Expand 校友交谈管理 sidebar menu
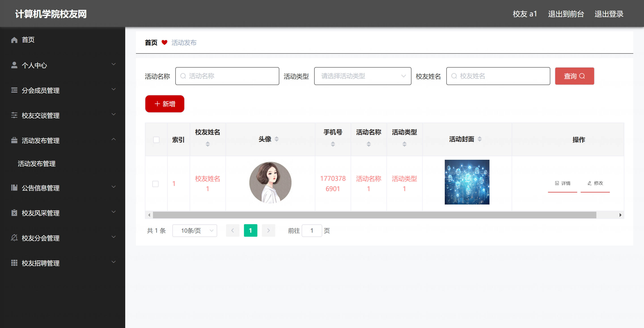 [114, 114]
